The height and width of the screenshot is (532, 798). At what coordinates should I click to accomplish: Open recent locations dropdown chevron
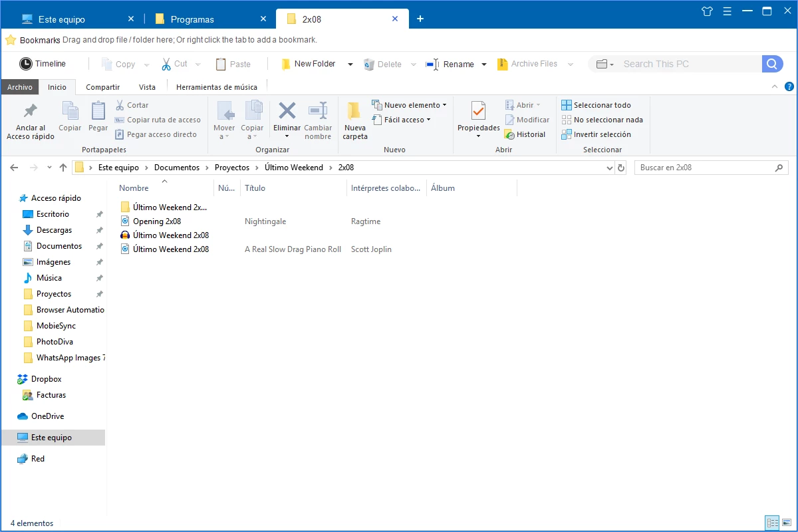click(49, 168)
